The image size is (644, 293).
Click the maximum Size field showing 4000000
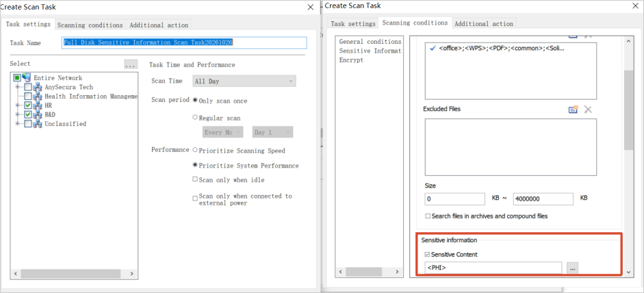(x=543, y=199)
